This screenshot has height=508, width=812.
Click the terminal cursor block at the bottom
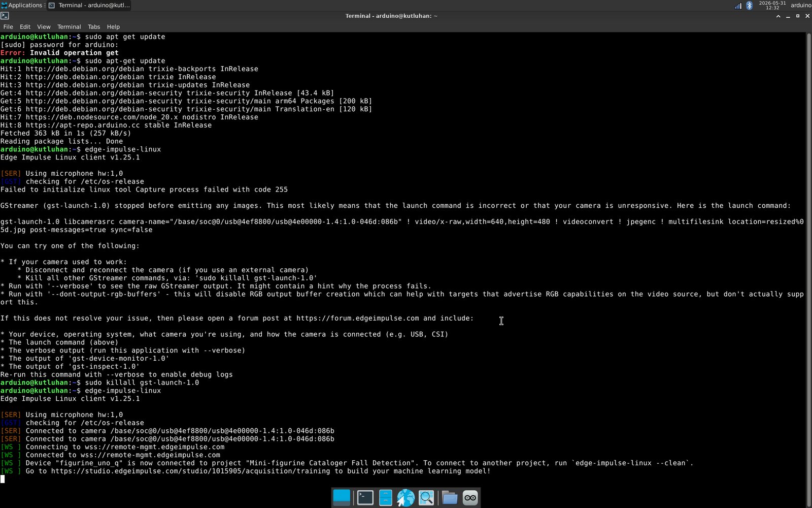[x=3, y=480]
